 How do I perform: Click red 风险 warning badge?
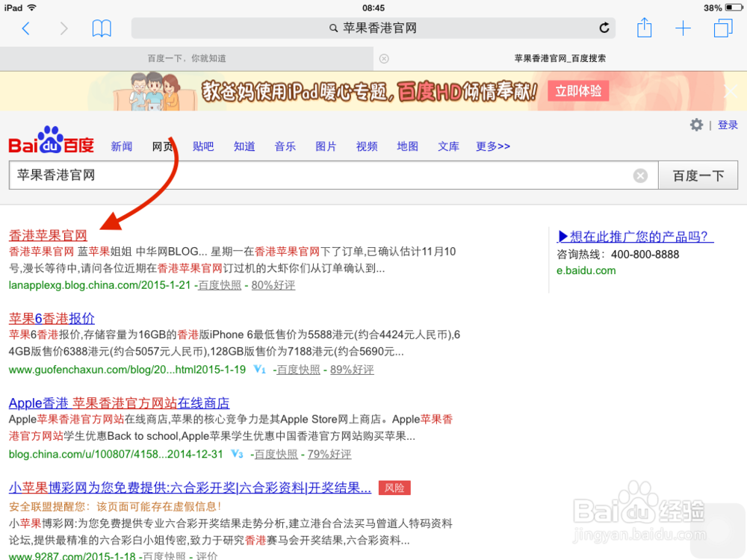pos(394,488)
